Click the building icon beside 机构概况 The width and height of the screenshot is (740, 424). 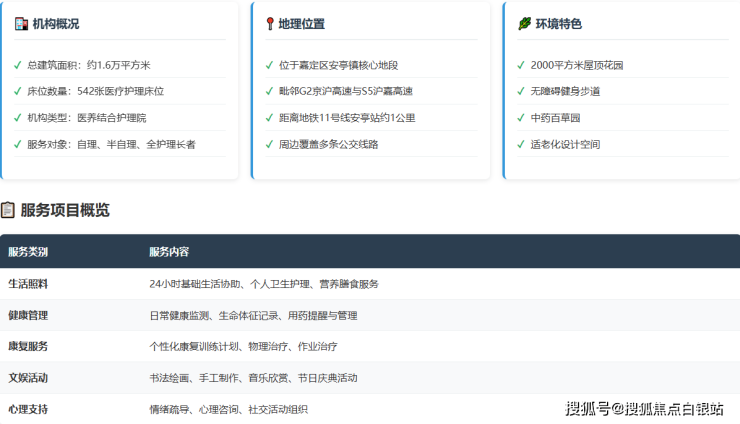21,24
